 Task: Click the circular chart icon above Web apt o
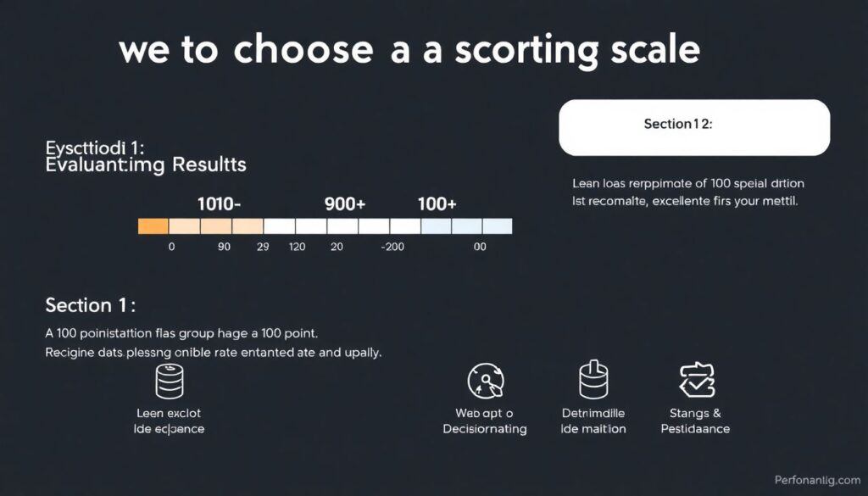tap(485, 381)
